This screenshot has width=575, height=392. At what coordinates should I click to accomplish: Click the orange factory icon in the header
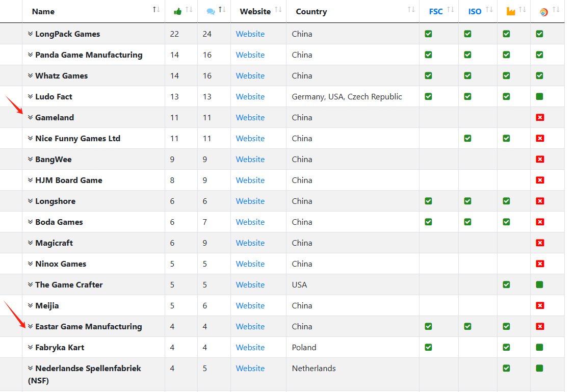pyautogui.click(x=511, y=11)
